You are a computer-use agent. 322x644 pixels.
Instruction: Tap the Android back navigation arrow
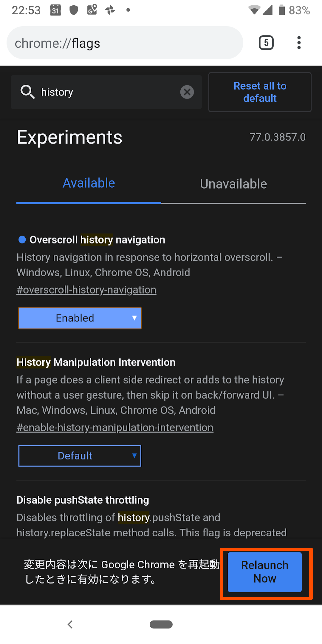(70, 624)
